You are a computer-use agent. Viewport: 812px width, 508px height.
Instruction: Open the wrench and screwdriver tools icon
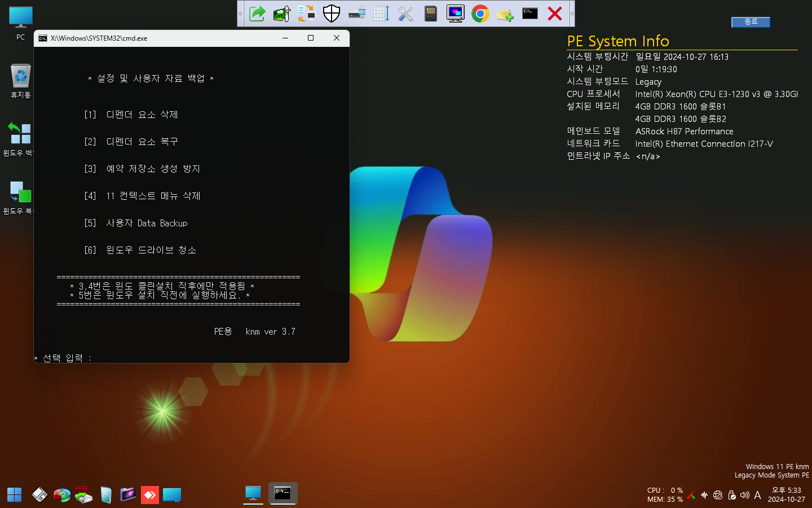406,13
